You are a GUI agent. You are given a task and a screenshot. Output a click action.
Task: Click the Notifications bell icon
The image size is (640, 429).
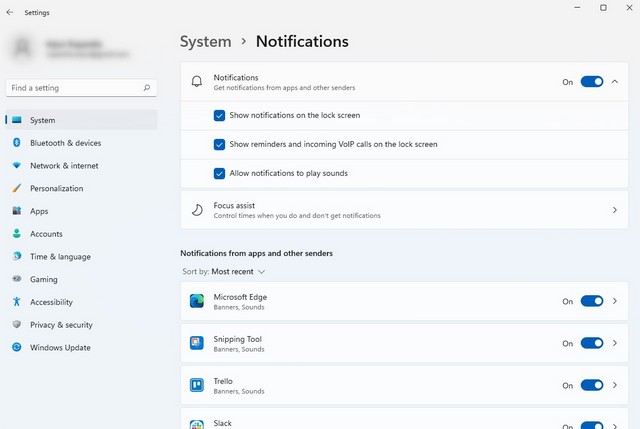pyautogui.click(x=197, y=82)
